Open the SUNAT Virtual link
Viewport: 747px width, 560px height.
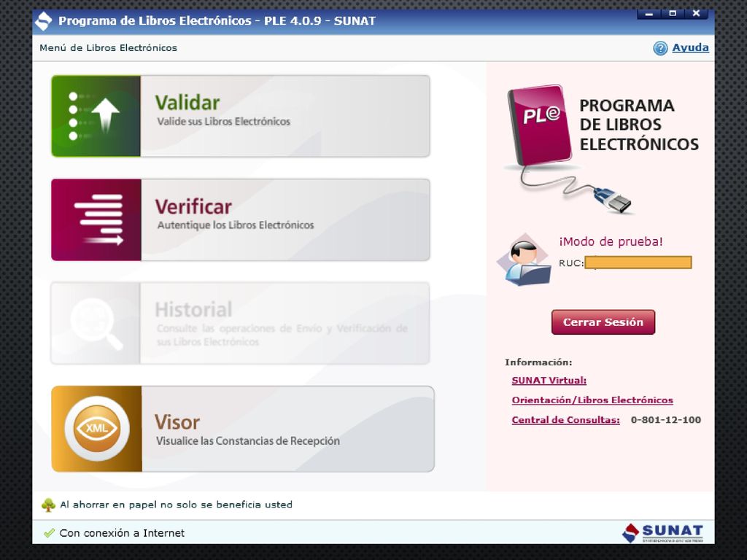coord(549,381)
